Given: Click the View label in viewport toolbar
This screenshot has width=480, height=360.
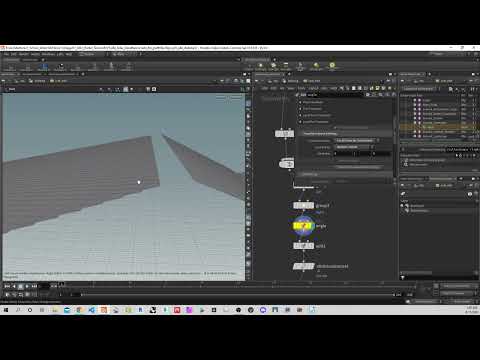Looking at the screenshot, I should [11, 89].
